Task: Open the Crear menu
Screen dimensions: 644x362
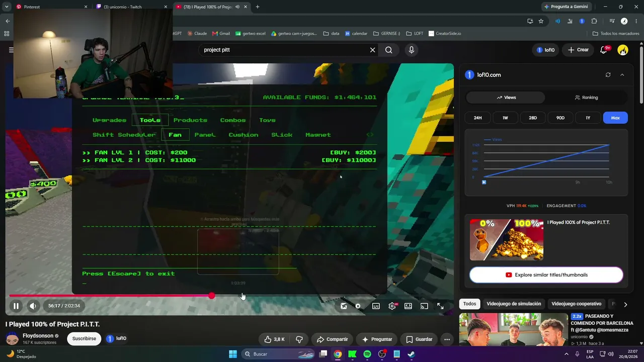Action: (578, 50)
